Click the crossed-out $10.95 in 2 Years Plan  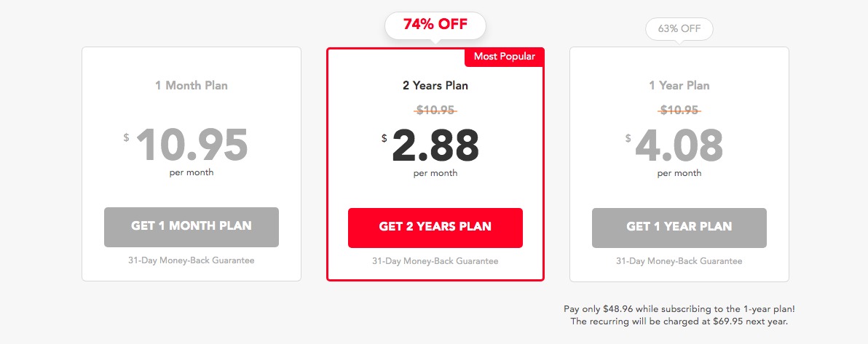click(435, 111)
